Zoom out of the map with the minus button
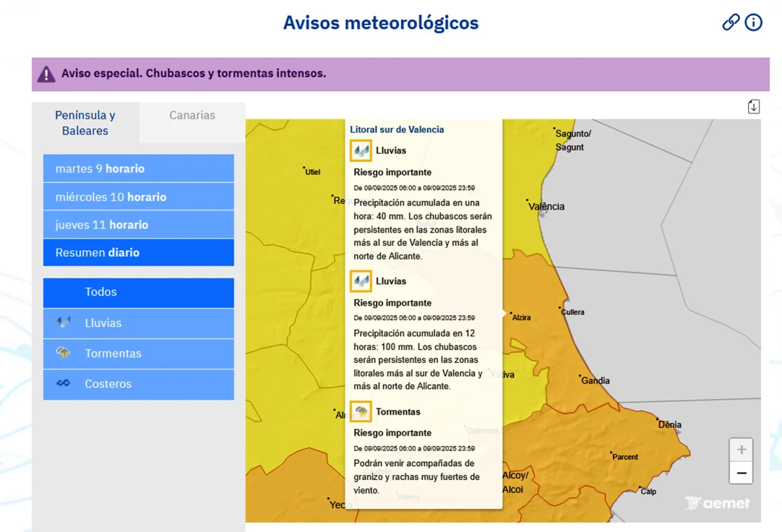The image size is (782, 532). click(x=741, y=473)
